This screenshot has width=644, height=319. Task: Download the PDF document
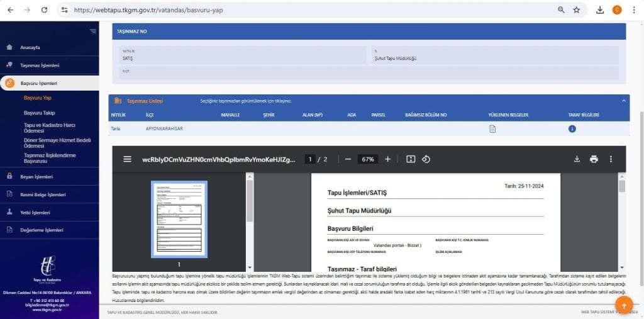tap(577, 159)
